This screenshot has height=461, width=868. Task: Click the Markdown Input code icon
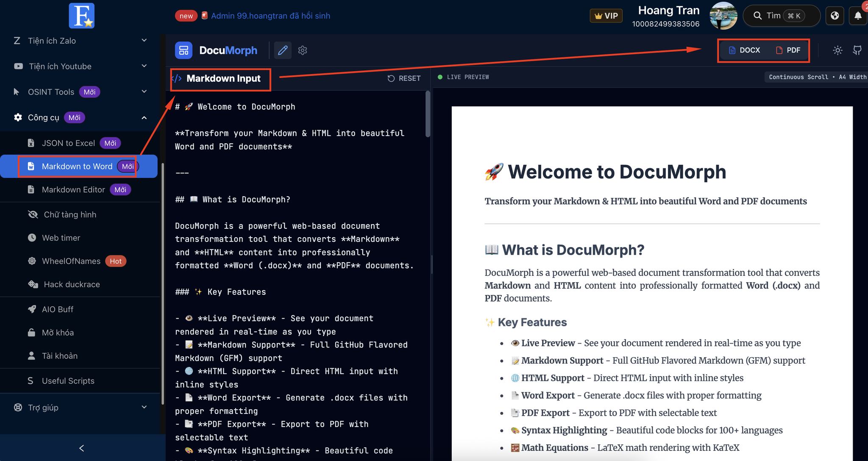click(177, 78)
